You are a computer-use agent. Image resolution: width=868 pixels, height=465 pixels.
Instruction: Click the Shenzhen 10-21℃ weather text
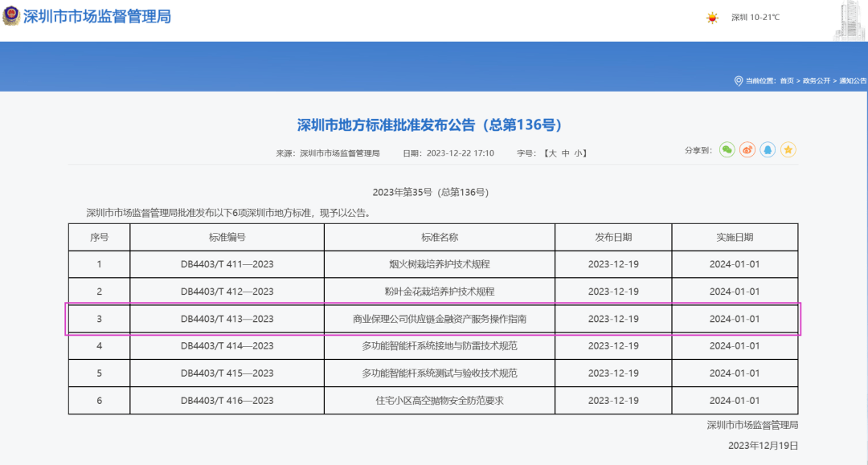[755, 18]
